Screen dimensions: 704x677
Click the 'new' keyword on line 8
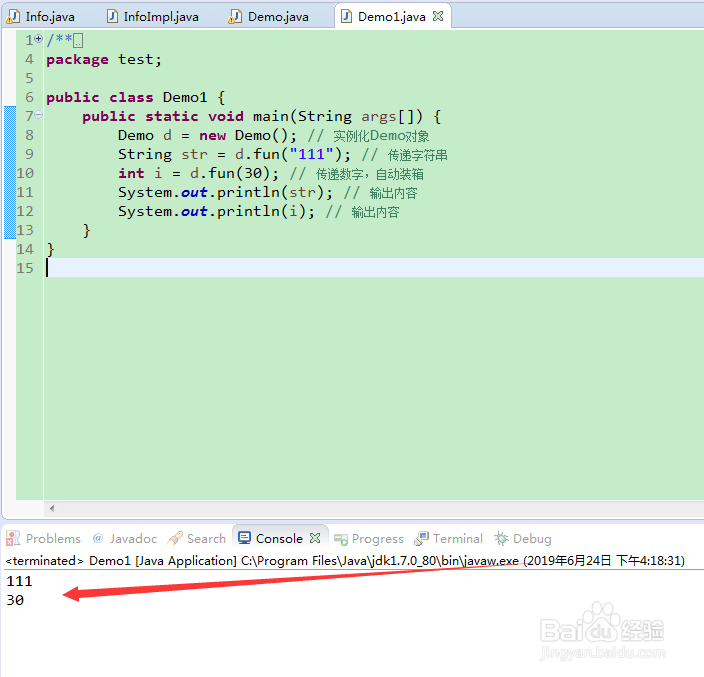212,135
